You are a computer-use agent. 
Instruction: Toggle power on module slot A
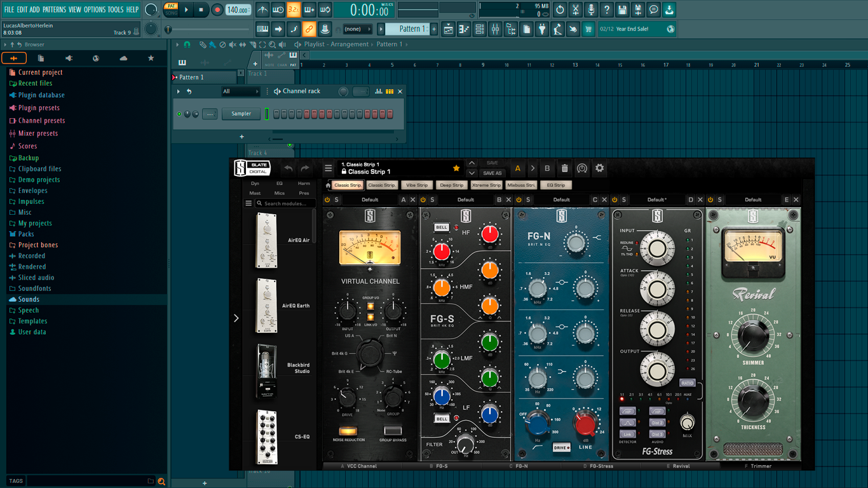pyautogui.click(x=327, y=200)
